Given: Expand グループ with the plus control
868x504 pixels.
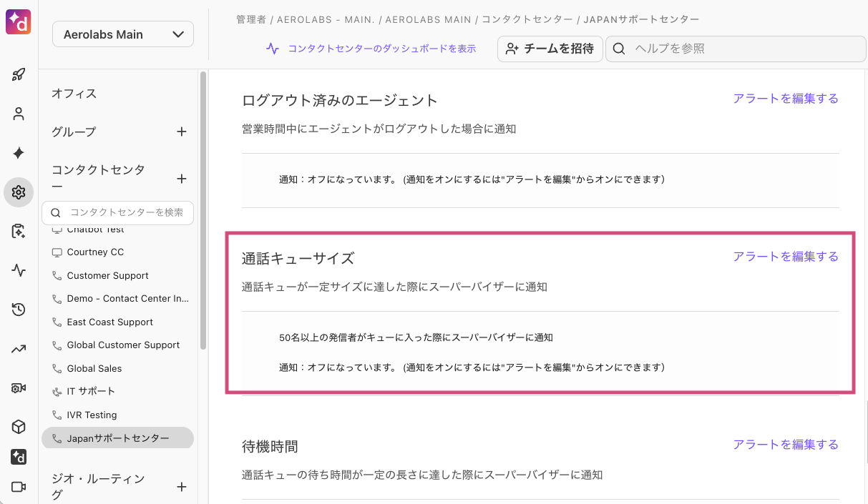Looking at the screenshot, I should tap(182, 132).
